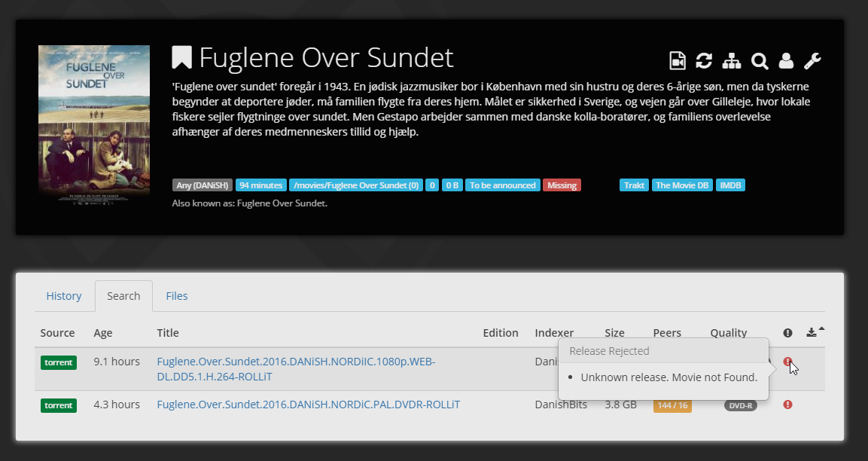Open manual import via the video file icon
The height and width of the screenshot is (461, 868).
(x=677, y=61)
